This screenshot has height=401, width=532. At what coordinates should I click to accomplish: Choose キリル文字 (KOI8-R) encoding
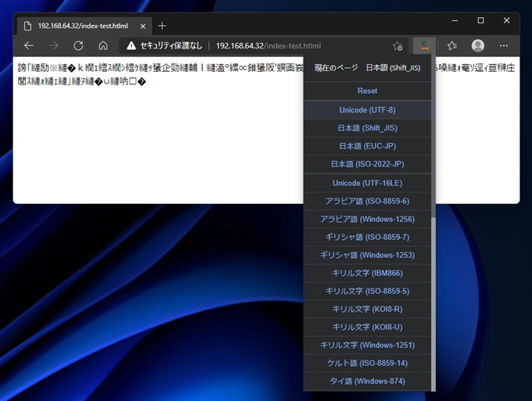(367, 309)
